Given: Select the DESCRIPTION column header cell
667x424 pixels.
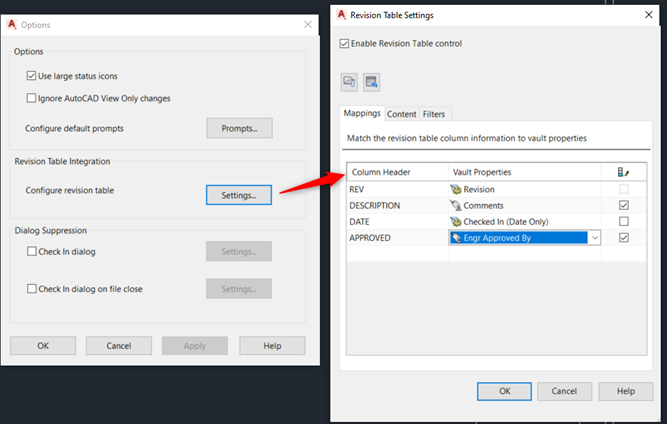Looking at the screenshot, I should (x=397, y=205).
